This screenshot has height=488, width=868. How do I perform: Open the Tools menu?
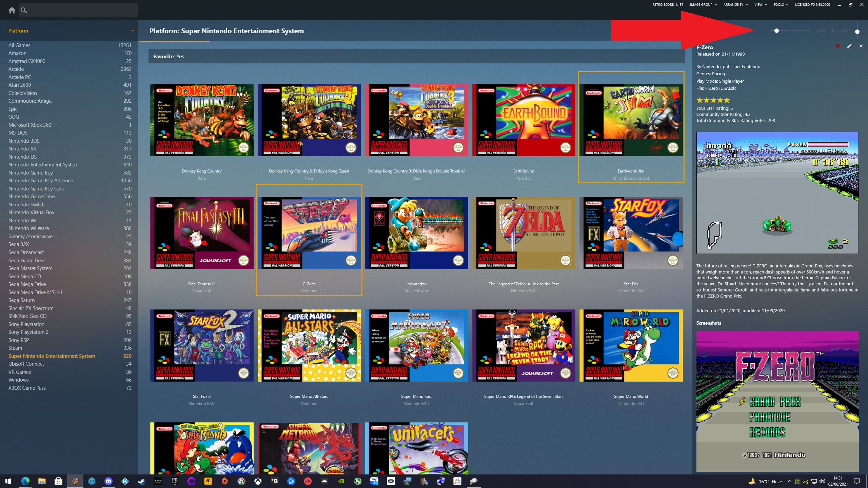pyautogui.click(x=781, y=5)
